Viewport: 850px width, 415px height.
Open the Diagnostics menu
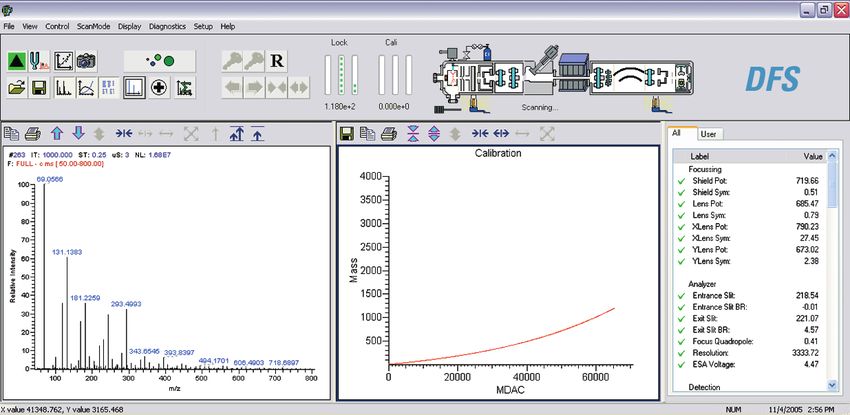point(168,26)
